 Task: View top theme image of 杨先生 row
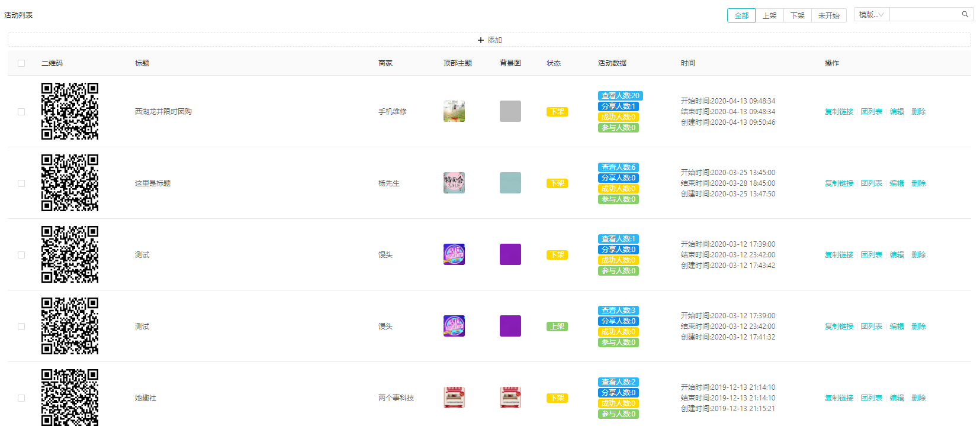454,183
